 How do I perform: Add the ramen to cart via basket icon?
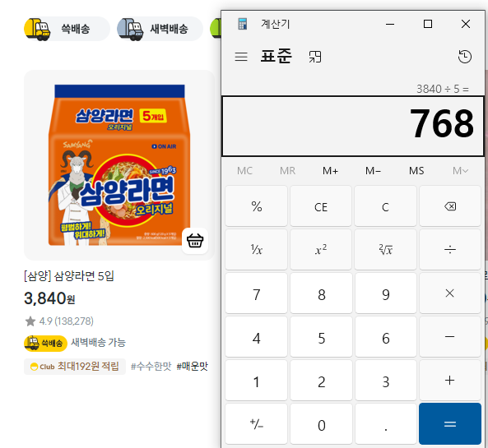coord(195,241)
